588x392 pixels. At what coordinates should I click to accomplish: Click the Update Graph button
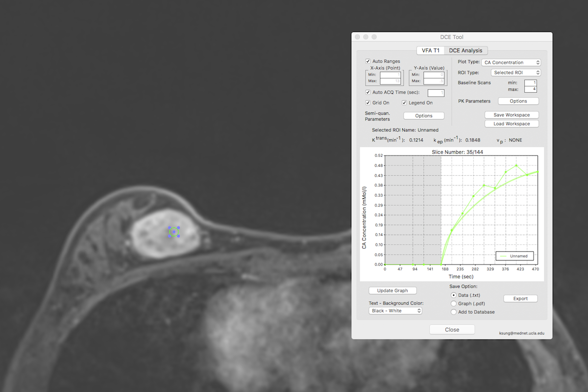point(392,290)
